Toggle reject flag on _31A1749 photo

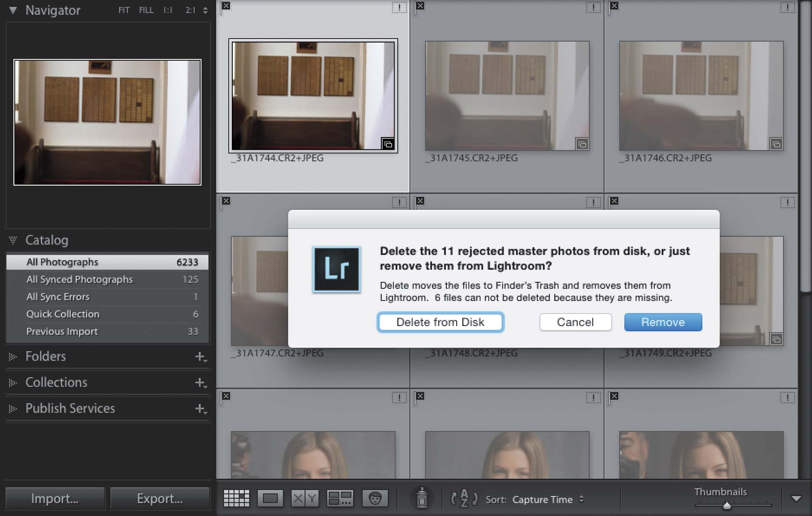tap(614, 202)
